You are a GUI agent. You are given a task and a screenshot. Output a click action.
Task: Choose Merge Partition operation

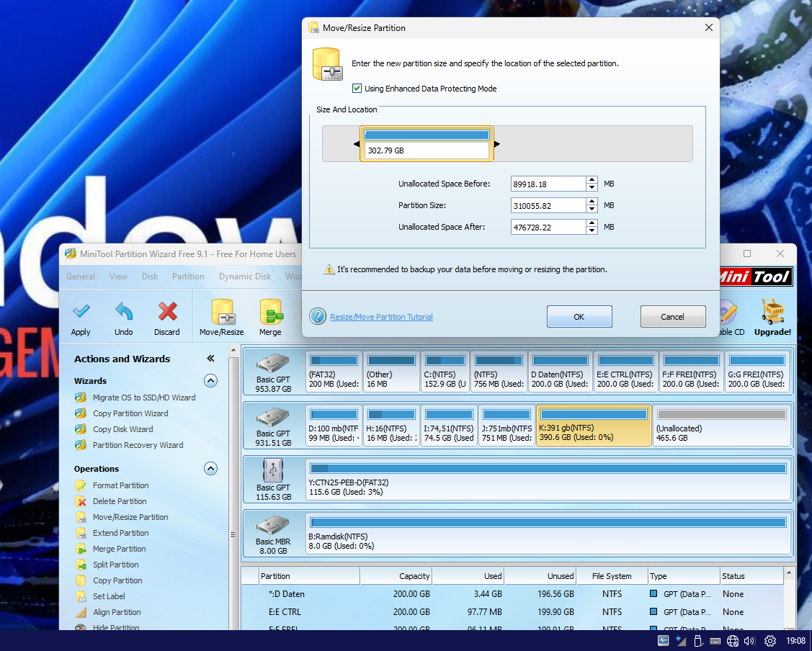(x=119, y=549)
